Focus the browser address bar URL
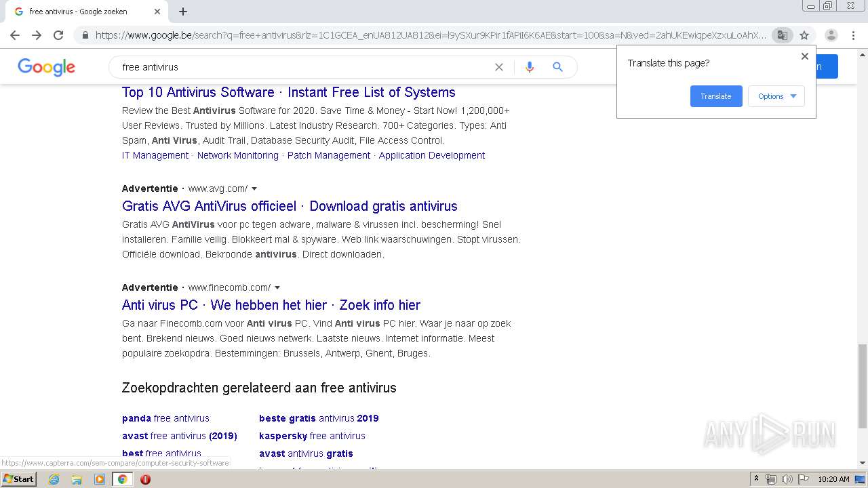 point(431,35)
